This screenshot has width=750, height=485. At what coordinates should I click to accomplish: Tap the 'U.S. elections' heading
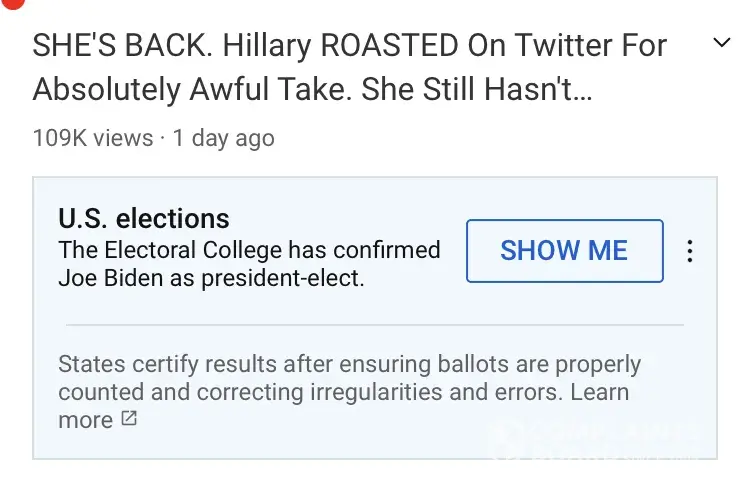coord(144,218)
